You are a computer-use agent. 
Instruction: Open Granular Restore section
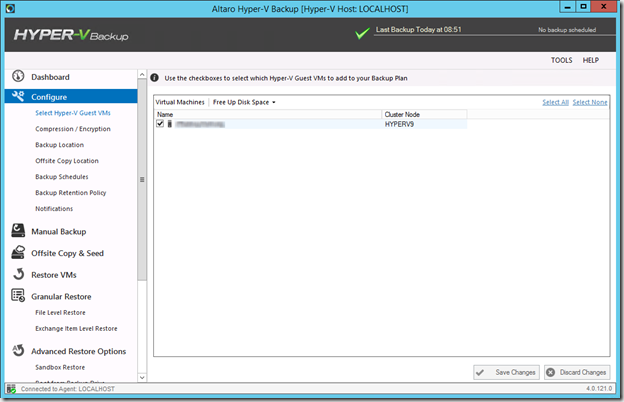pos(61,297)
